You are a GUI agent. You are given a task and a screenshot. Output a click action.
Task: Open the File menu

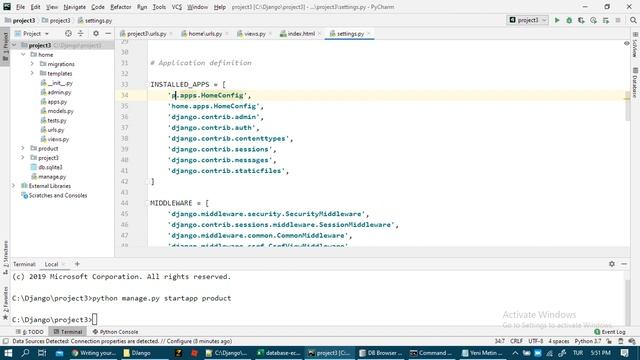(20, 7)
